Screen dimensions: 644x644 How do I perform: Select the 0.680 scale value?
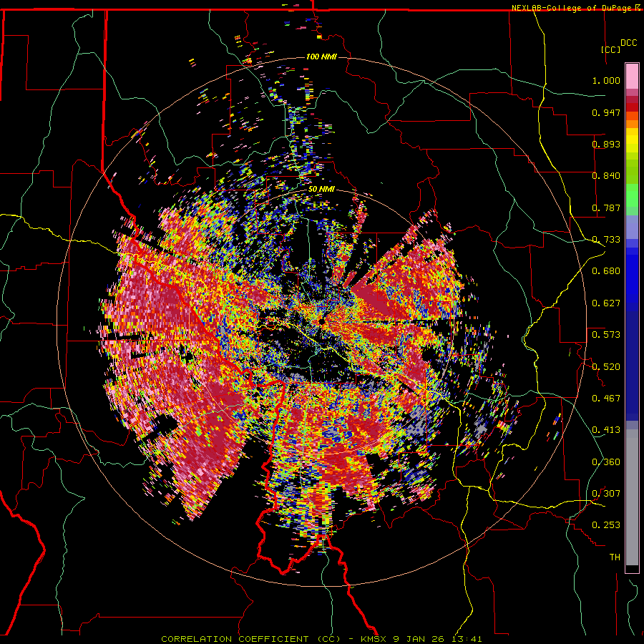tap(606, 271)
